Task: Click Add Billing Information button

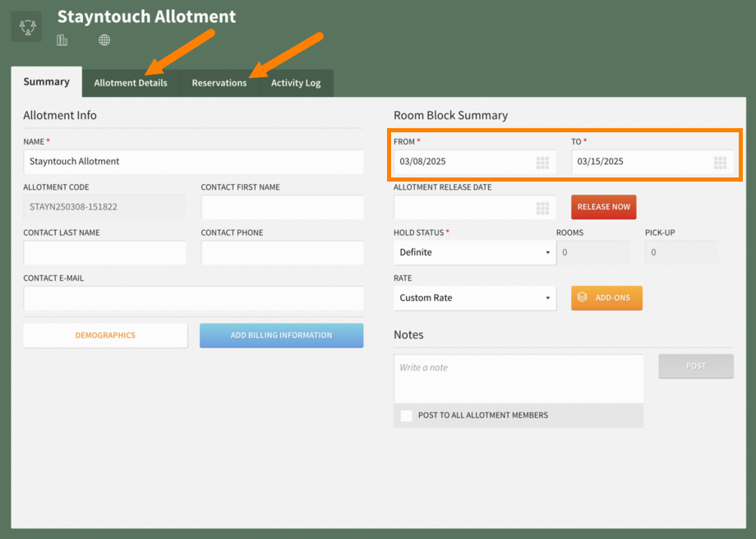Action: tap(281, 335)
